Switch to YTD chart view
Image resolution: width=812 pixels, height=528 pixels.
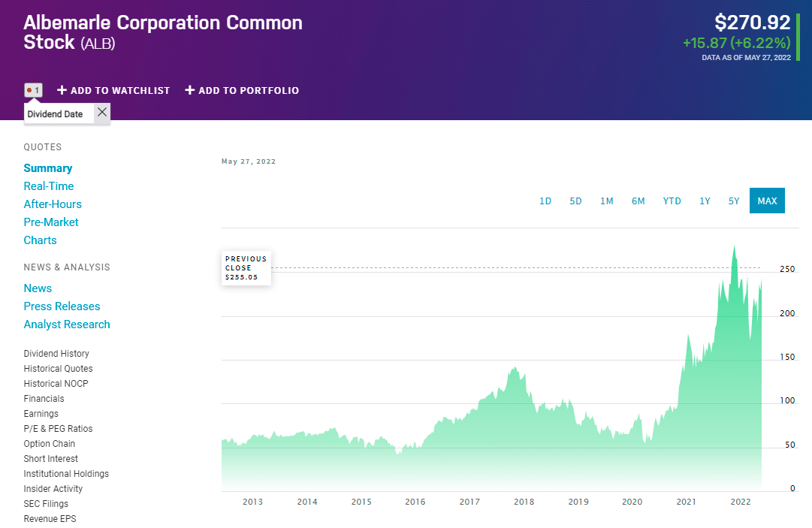click(x=672, y=201)
